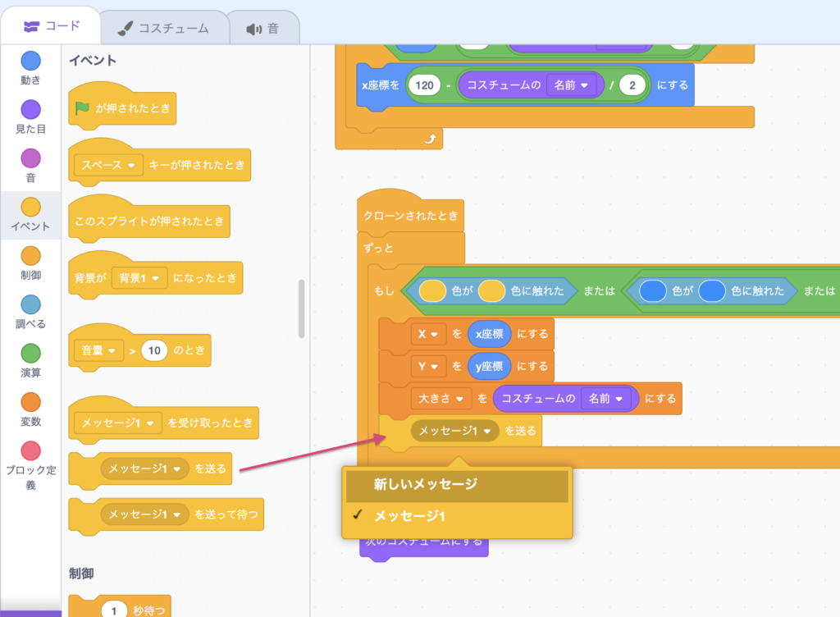840x617 pixels.
Task: Click the 1 field in 秒待つ block
Action: pyautogui.click(x=114, y=610)
